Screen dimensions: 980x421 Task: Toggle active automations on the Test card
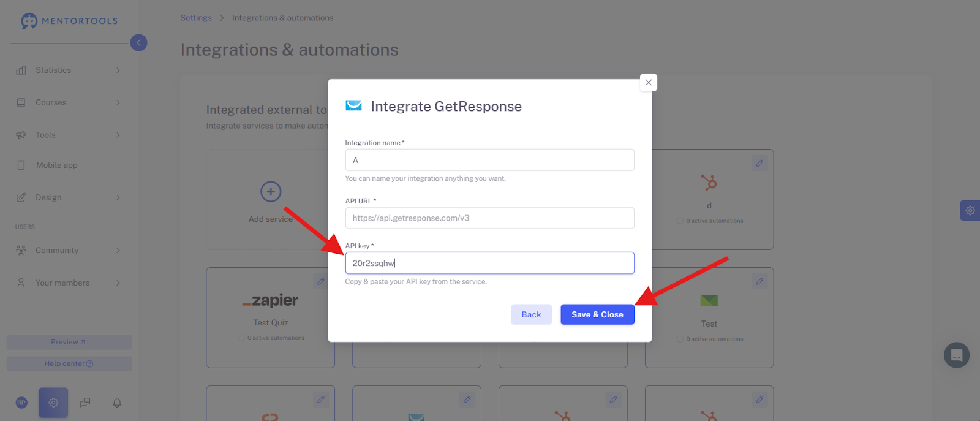(680, 339)
